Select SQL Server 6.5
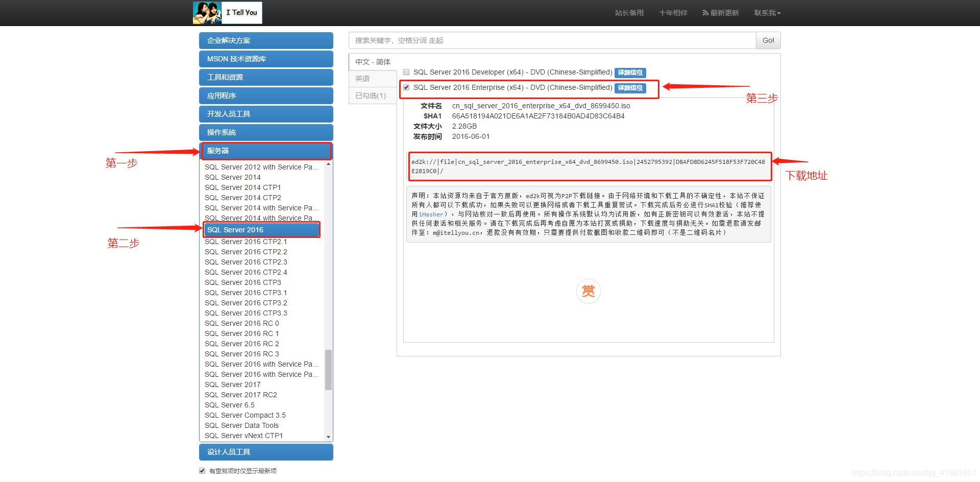The image size is (980, 482). click(x=230, y=405)
